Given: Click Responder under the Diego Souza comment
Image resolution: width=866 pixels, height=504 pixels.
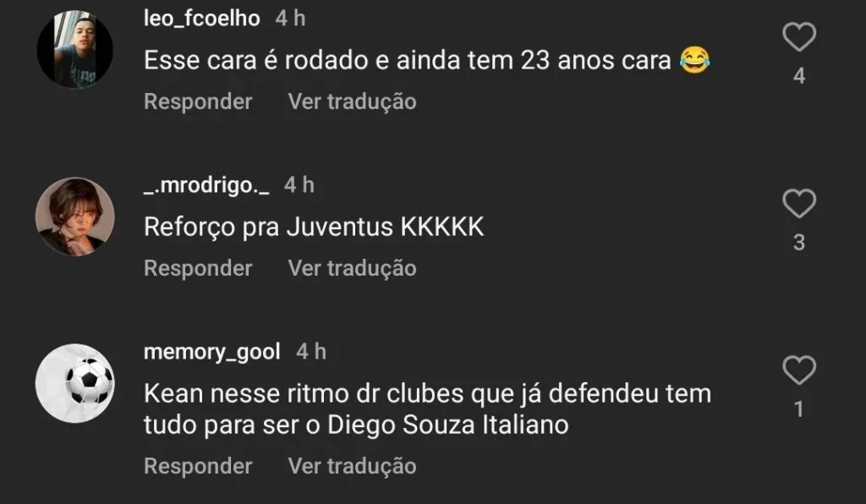Looking at the screenshot, I should (x=198, y=466).
